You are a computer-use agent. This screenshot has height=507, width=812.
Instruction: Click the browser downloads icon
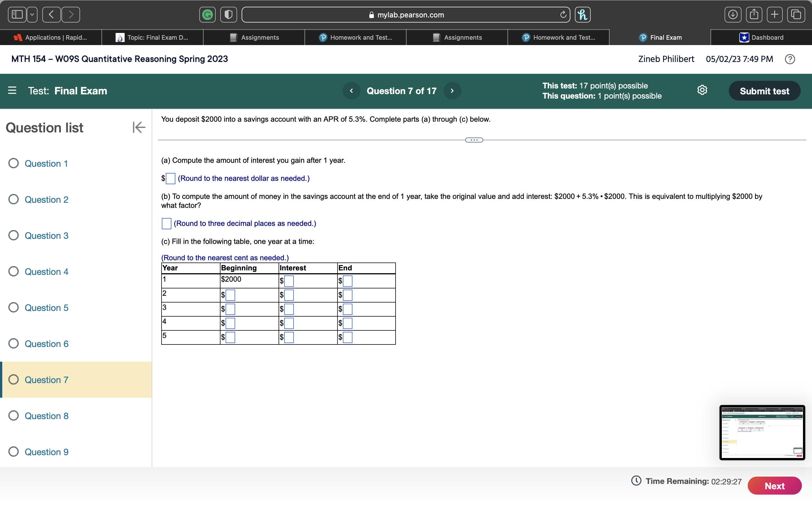pyautogui.click(x=732, y=15)
